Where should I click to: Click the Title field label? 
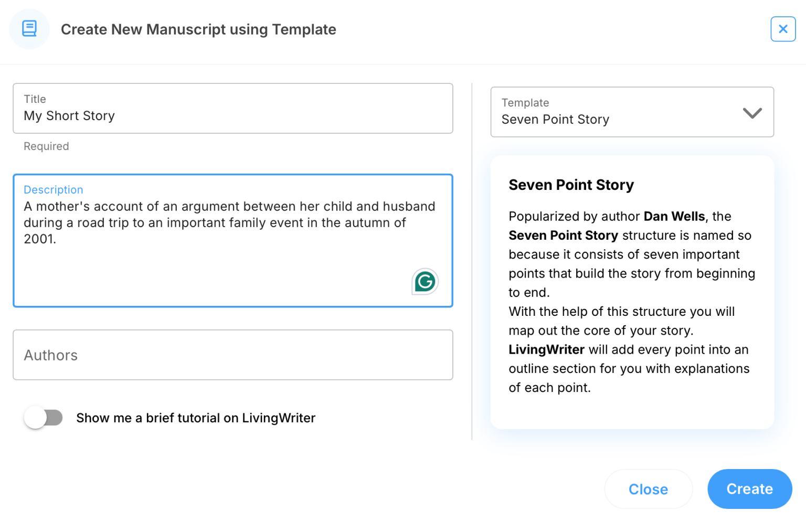tap(35, 99)
